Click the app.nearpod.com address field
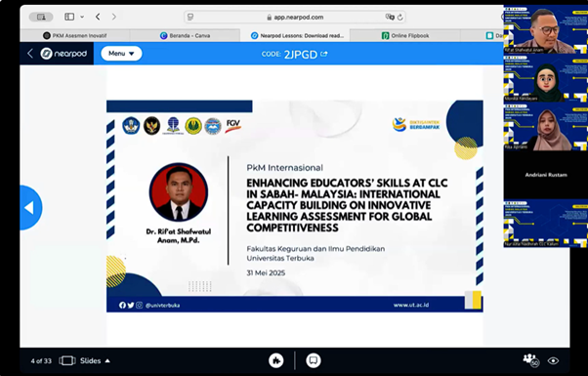The image size is (588, 376). coord(295,17)
